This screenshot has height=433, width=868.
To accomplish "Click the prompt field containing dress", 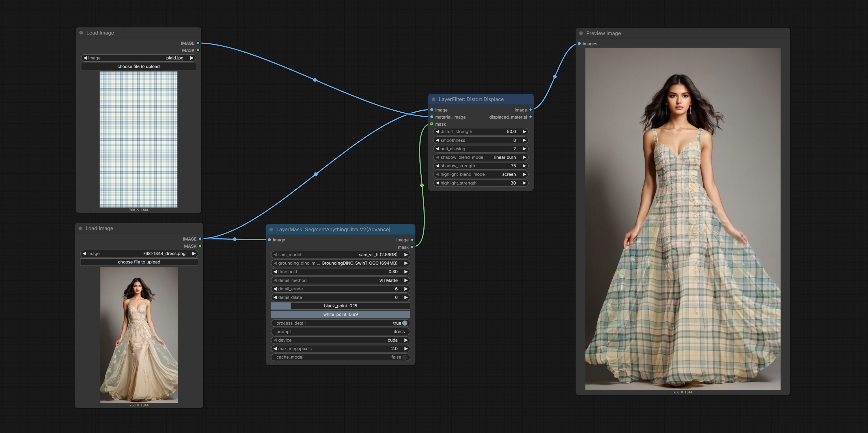I will point(340,331).
